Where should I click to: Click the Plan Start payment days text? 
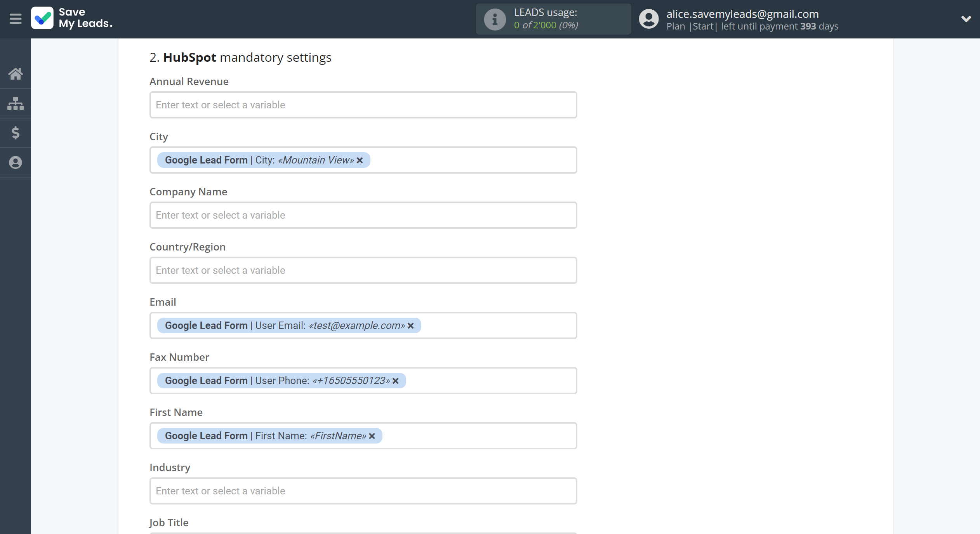(752, 26)
